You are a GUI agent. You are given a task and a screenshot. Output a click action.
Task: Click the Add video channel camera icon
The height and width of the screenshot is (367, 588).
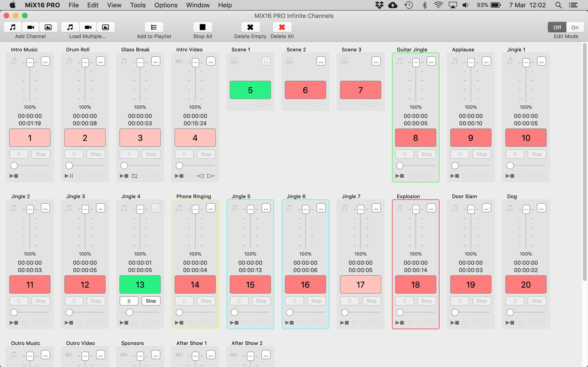click(31, 27)
